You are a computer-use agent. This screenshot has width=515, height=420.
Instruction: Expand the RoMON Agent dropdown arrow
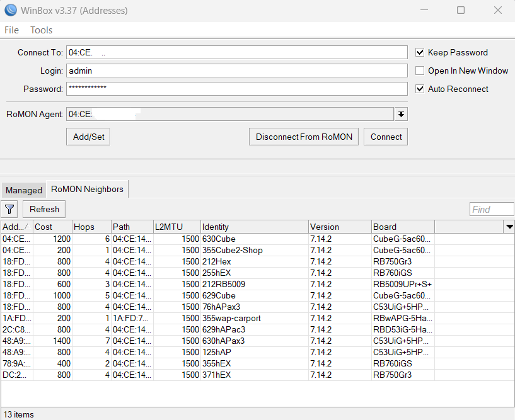coord(401,114)
